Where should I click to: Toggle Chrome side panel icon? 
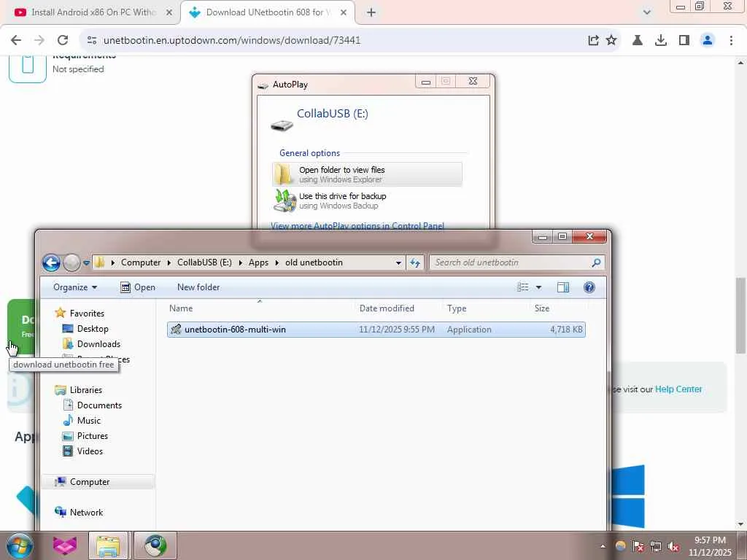[684, 41]
